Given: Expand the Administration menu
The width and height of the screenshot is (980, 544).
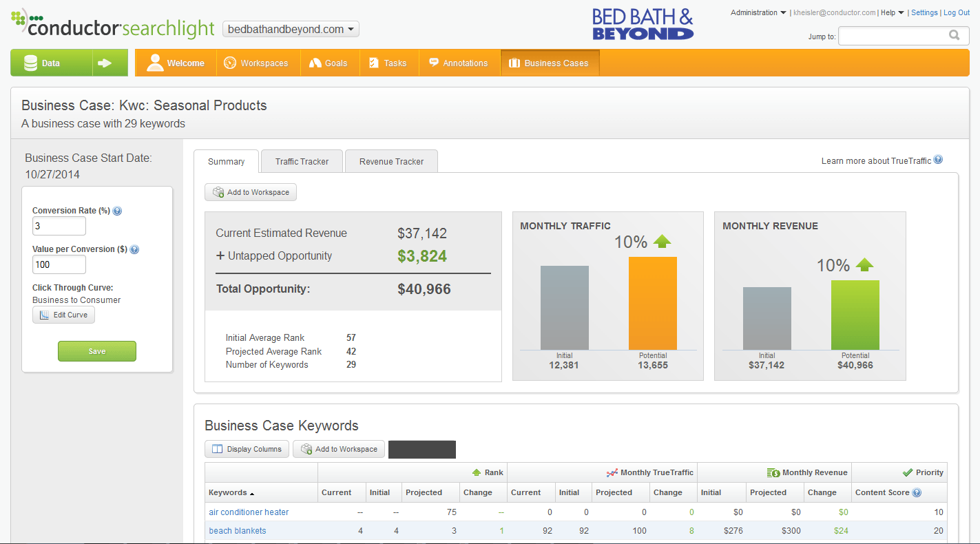Looking at the screenshot, I should coord(758,12).
